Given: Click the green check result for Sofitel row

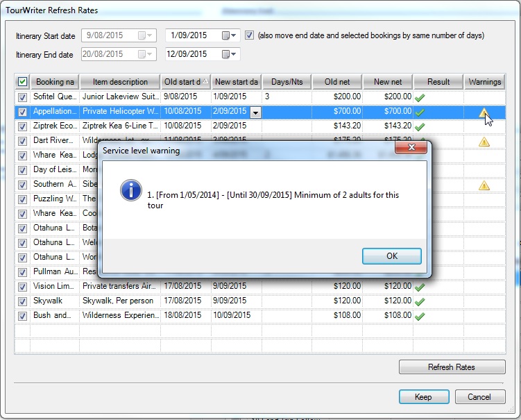Looking at the screenshot, I should click(x=419, y=98).
